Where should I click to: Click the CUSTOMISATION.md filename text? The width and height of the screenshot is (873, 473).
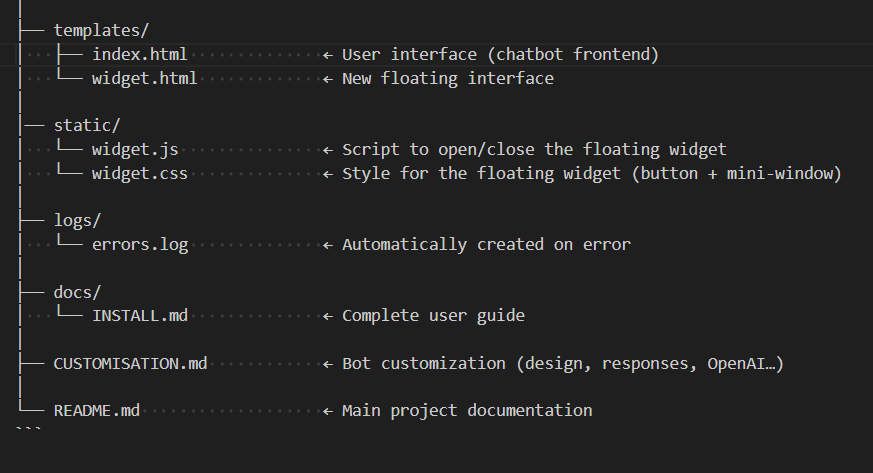click(x=130, y=363)
